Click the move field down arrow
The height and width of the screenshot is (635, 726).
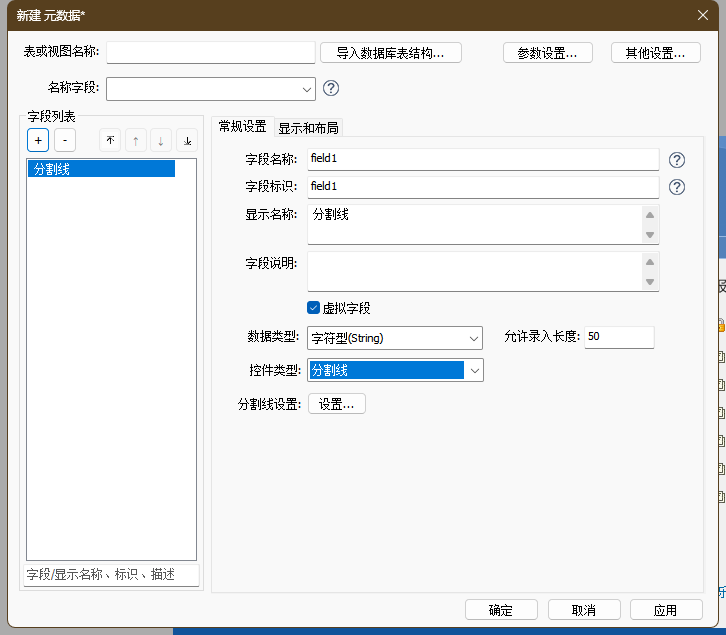tap(161, 141)
